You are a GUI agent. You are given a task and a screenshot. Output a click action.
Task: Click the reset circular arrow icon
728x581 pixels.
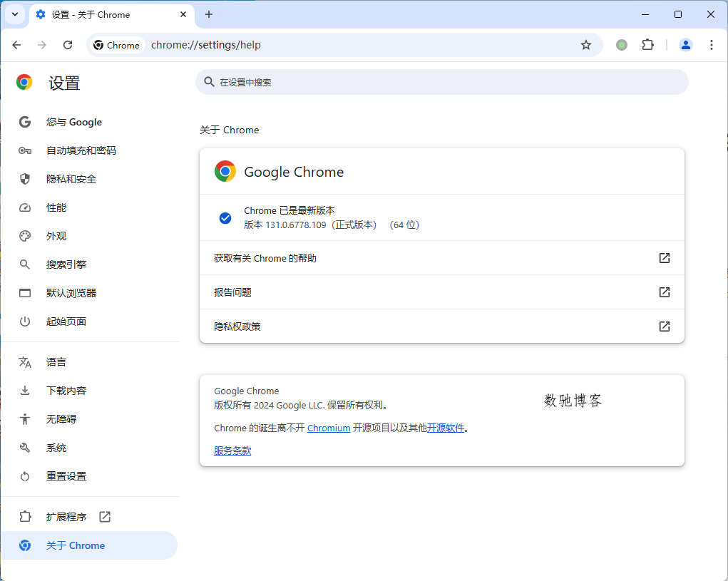(x=25, y=476)
